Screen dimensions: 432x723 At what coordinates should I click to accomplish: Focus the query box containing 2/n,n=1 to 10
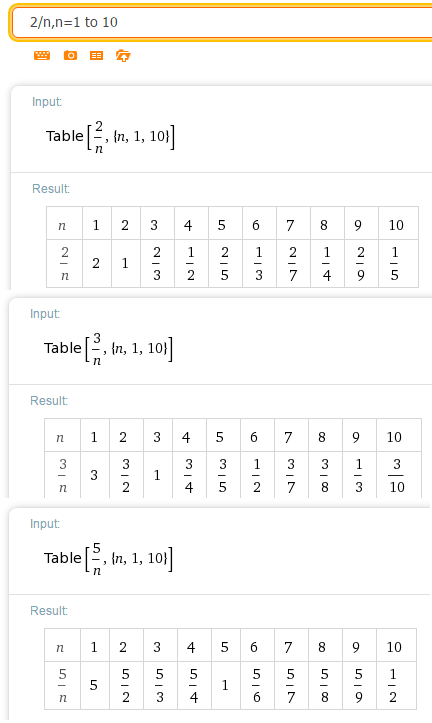(221, 22)
